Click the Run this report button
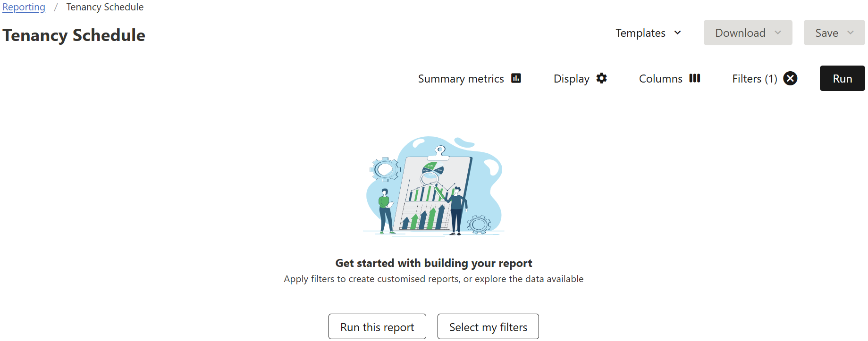The height and width of the screenshot is (341, 868). [377, 327]
